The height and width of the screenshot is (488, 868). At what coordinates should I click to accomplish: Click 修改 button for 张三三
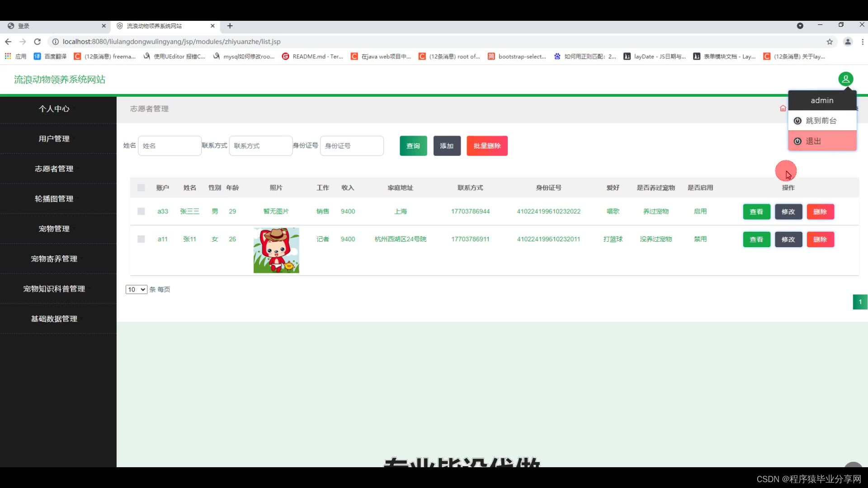coord(788,211)
